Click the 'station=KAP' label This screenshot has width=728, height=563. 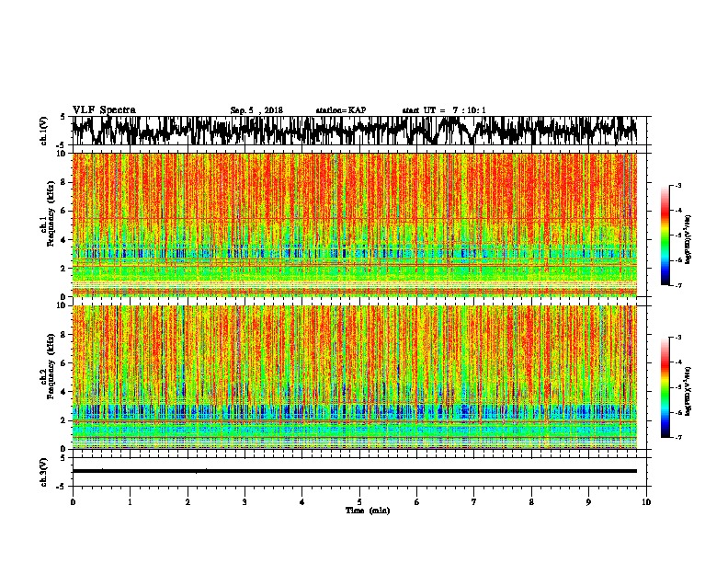[x=341, y=110]
